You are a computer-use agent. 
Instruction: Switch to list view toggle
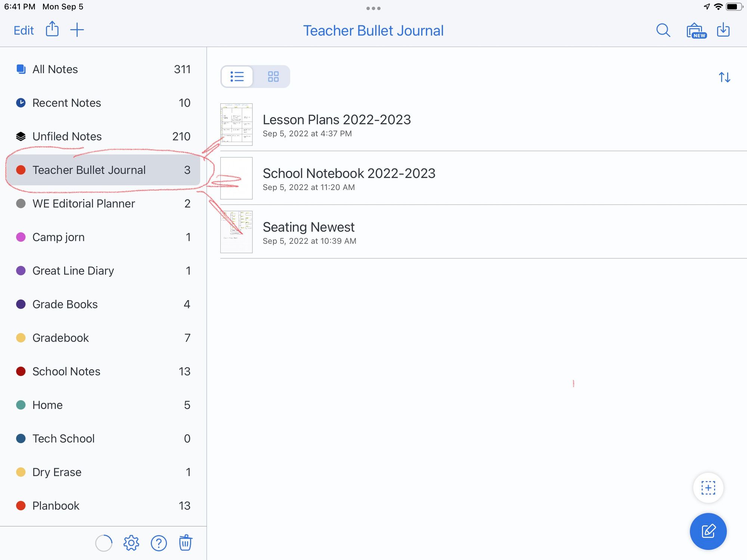click(237, 77)
